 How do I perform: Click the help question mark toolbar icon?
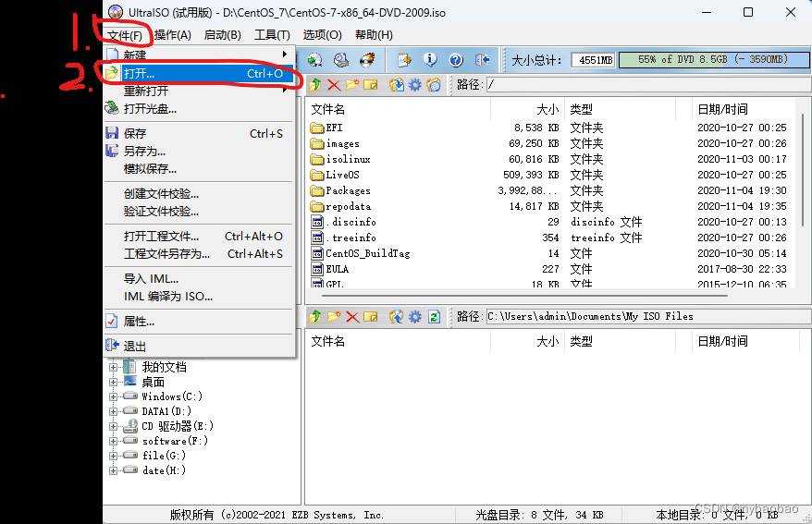(x=455, y=60)
